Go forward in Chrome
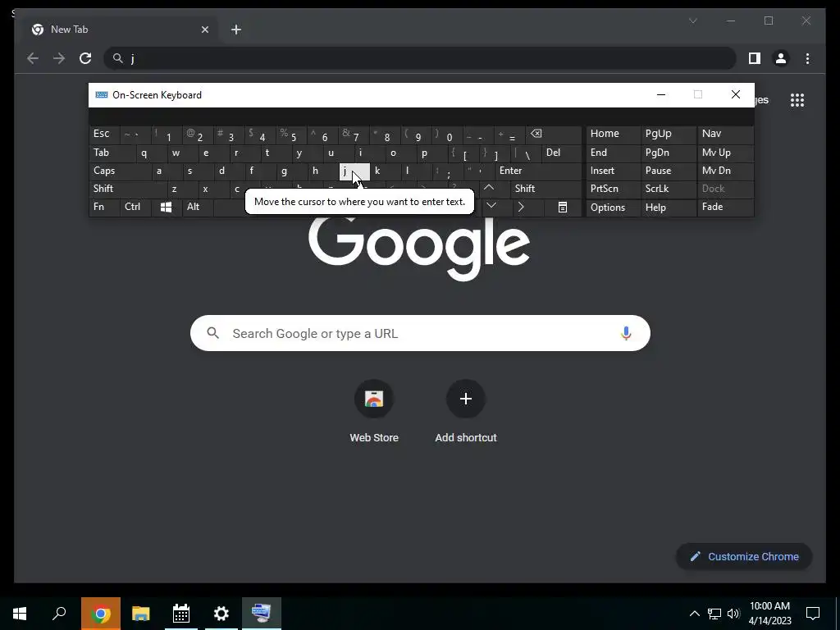The width and height of the screenshot is (840, 630). coord(59,58)
